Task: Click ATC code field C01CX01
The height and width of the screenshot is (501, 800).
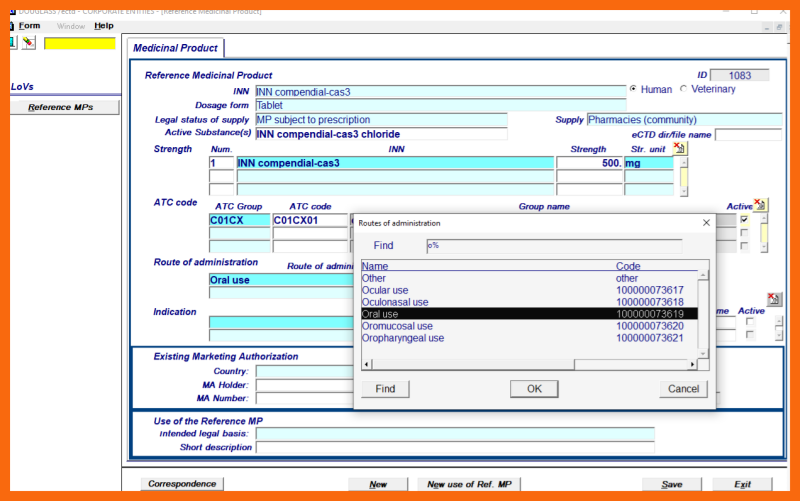Action: pos(310,220)
